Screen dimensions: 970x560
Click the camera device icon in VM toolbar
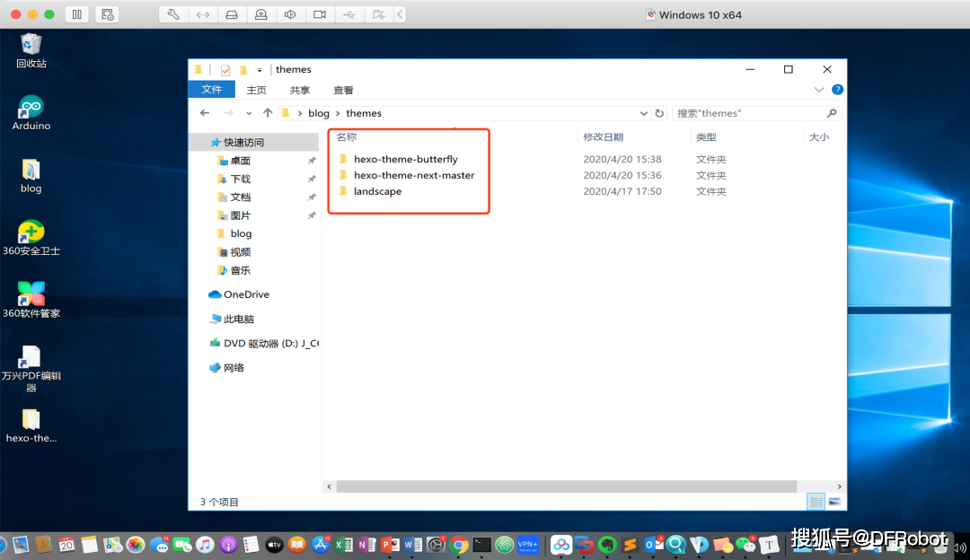(319, 14)
